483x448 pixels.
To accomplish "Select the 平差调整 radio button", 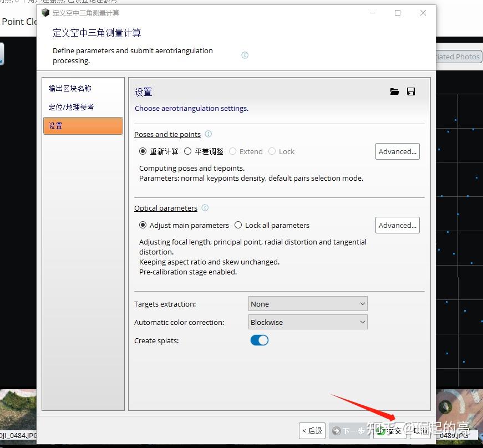I will click(x=189, y=151).
